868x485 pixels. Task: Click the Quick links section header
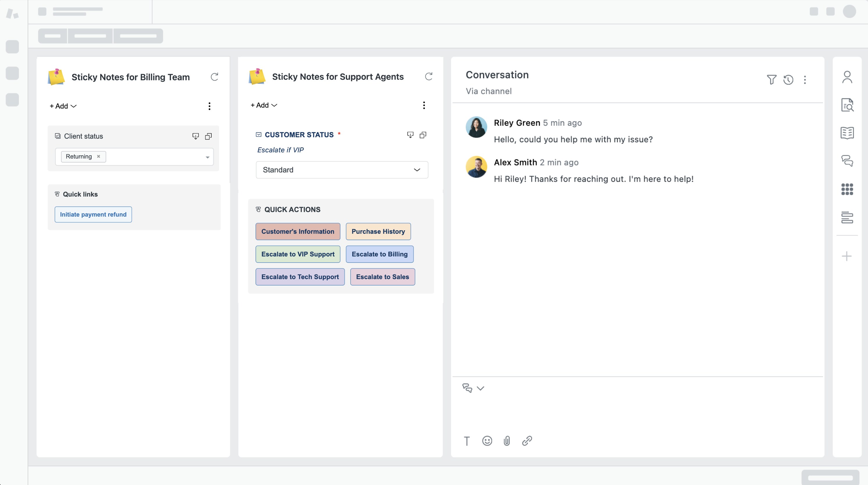81,194
